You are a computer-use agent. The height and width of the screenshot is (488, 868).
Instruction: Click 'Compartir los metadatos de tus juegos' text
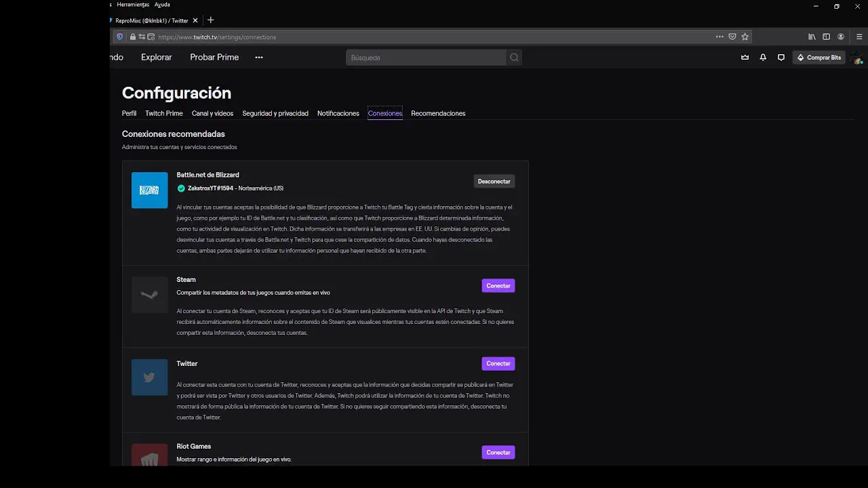(x=254, y=293)
